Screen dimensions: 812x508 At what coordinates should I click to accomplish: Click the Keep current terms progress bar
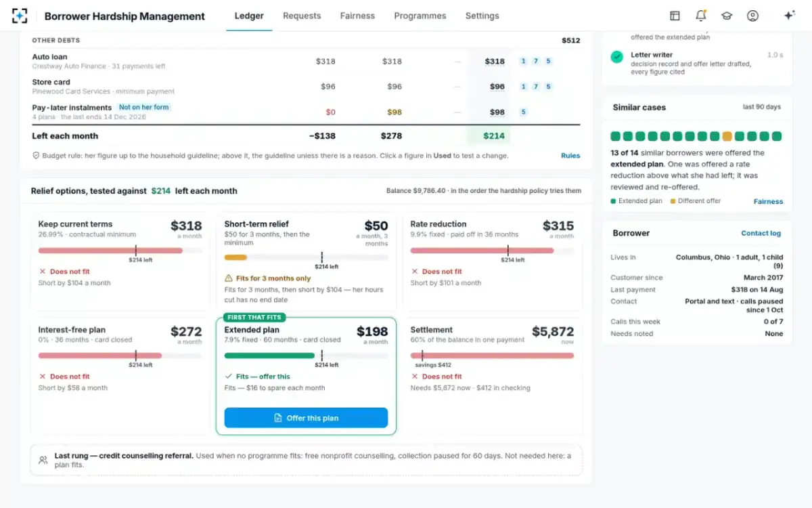(x=120, y=251)
